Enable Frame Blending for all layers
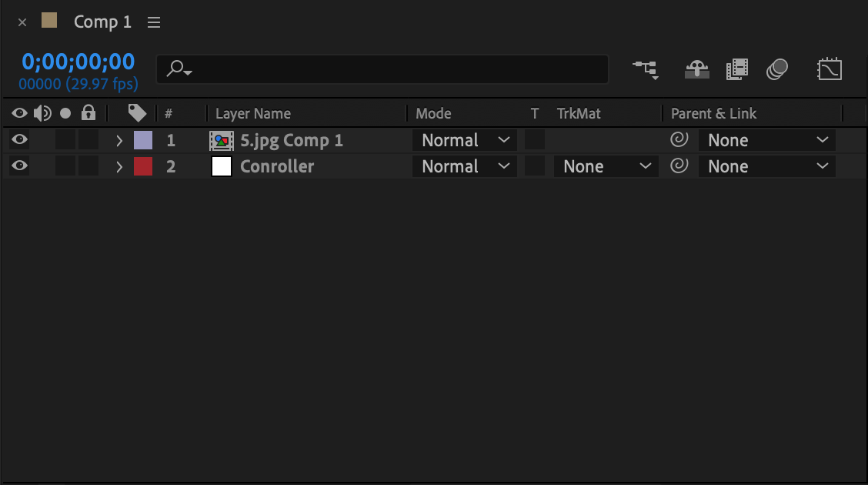 737,70
